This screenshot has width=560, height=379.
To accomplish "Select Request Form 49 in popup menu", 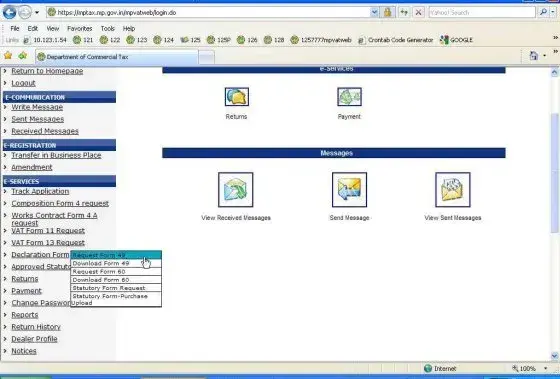I will 116,255.
